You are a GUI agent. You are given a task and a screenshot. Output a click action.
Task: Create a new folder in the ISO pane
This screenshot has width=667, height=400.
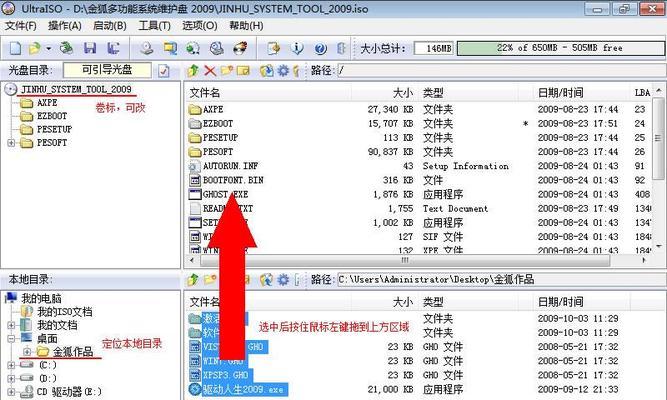(x=227, y=71)
